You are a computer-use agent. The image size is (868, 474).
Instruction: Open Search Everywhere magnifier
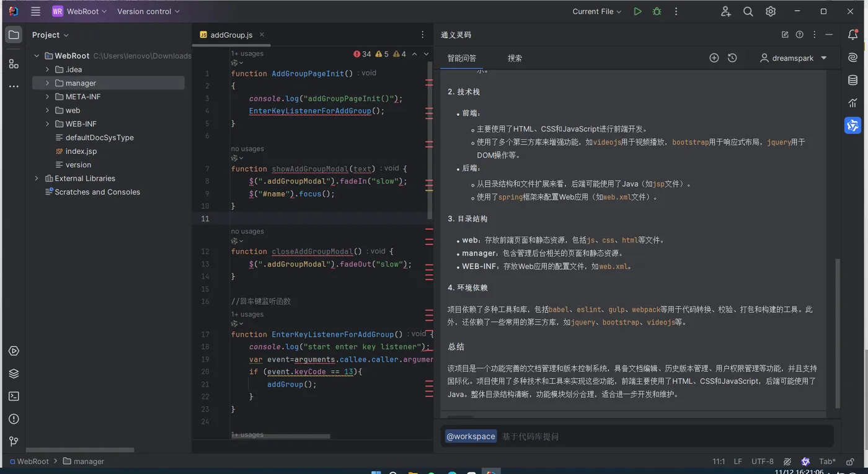point(748,11)
